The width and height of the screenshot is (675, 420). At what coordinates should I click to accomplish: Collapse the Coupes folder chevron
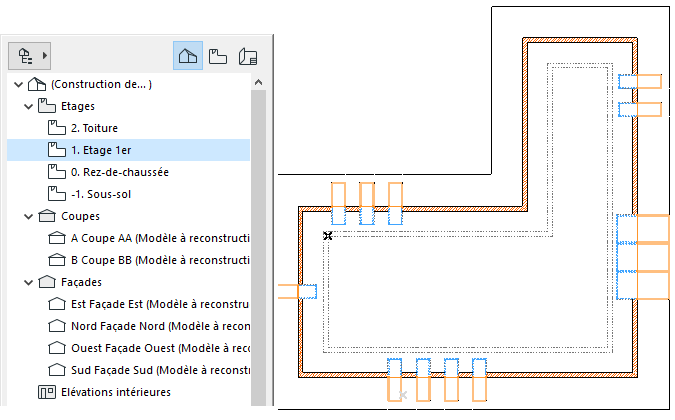pos(28,216)
